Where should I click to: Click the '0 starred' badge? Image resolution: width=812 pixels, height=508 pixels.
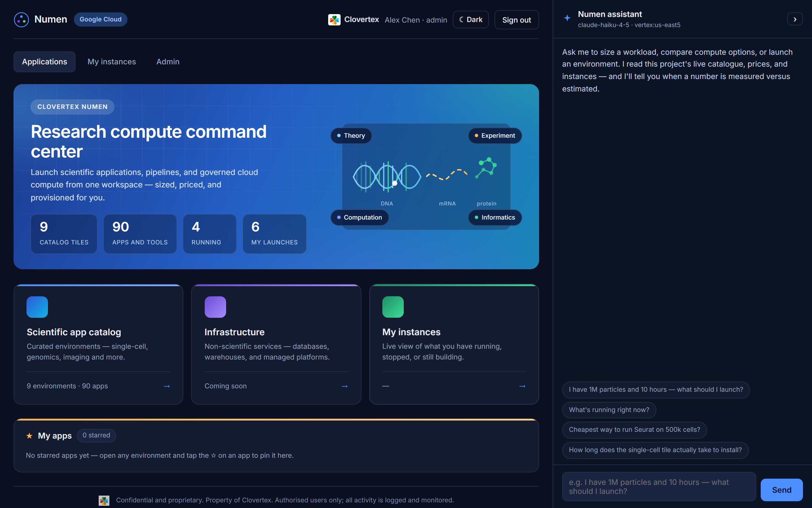96,435
